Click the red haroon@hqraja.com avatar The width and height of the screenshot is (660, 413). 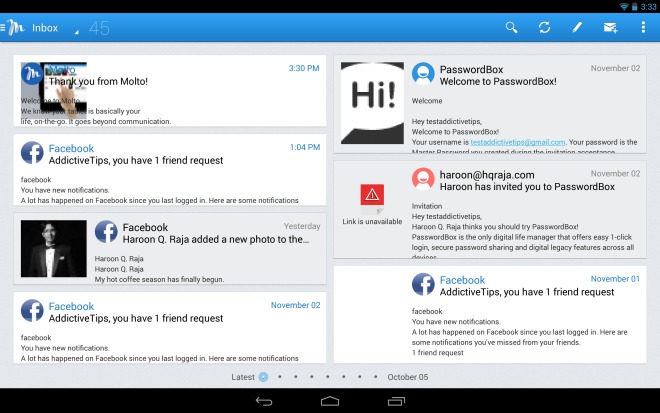[423, 179]
